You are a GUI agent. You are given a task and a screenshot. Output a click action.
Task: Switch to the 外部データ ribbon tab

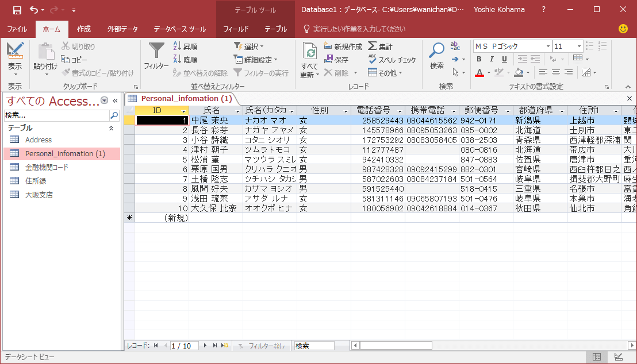click(122, 29)
